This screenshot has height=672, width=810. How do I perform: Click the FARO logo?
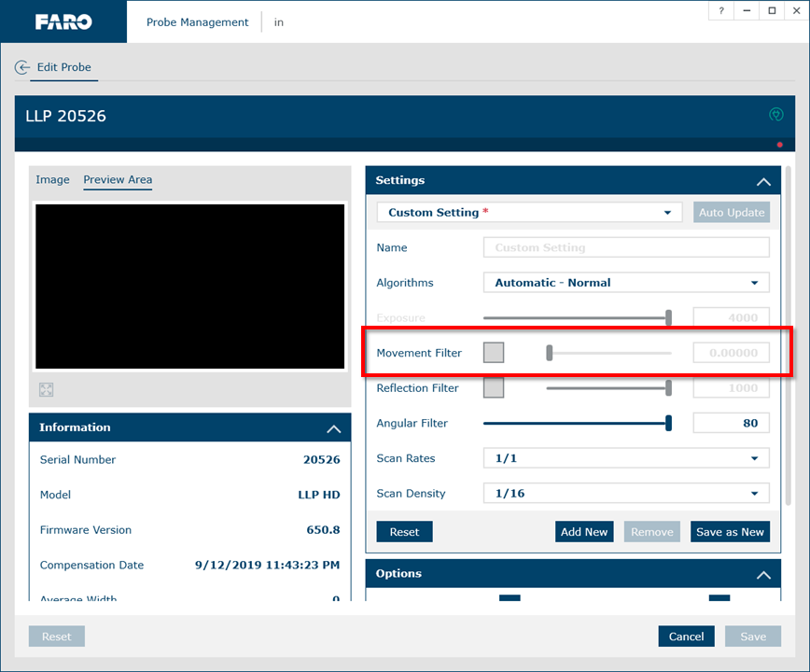point(63,21)
